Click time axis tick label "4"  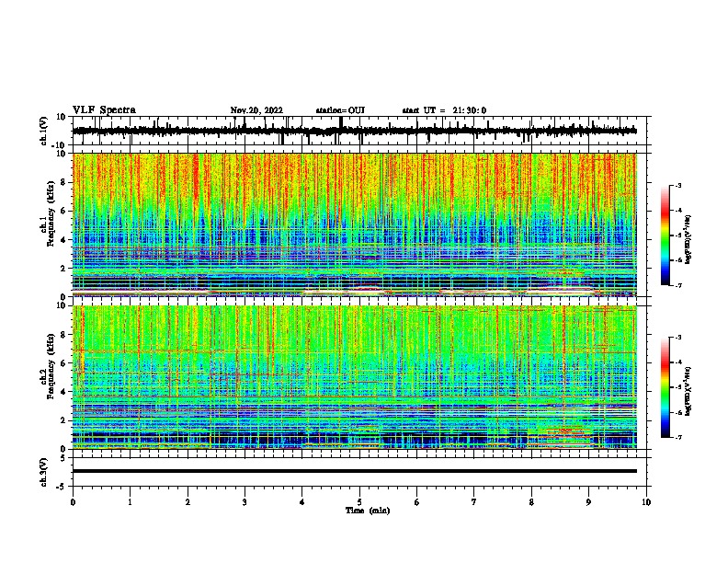pos(302,502)
